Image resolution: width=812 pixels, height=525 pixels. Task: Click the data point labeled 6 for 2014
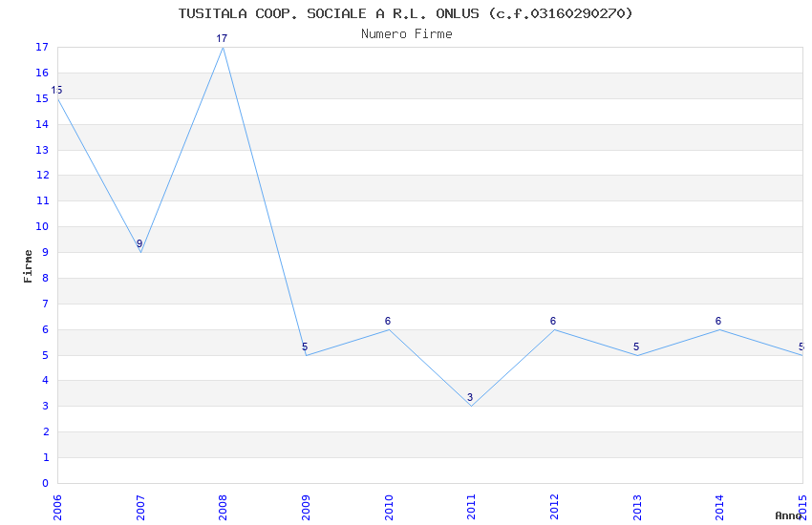717,321
